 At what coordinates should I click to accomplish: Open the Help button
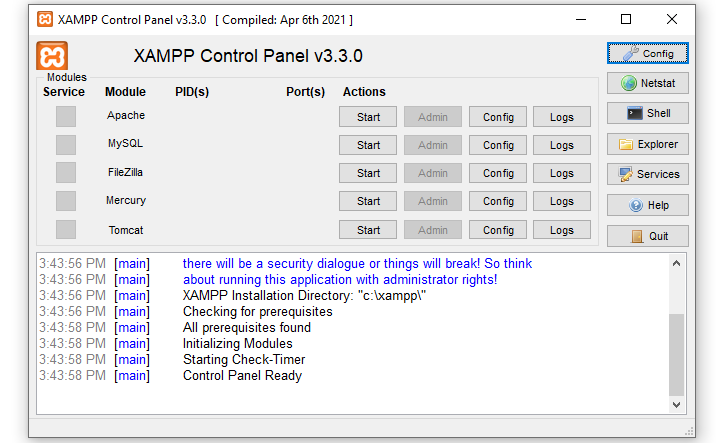tap(648, 205)
